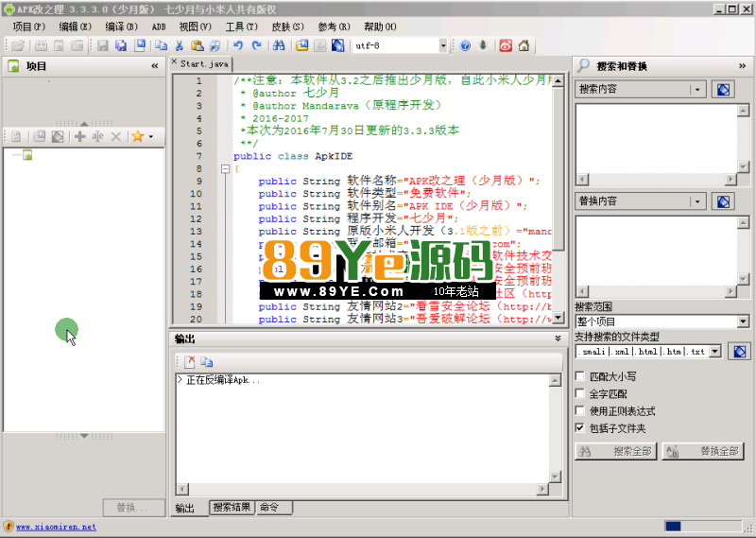This screenshot has height=538, width=756.
Task: Collapse the 搜索和替换 panel chevron
Action: pos(742,66)
